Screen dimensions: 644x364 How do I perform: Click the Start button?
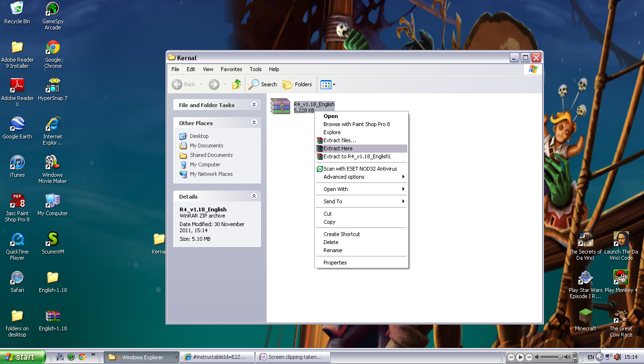pyautogui.click(x=23, y=357)
